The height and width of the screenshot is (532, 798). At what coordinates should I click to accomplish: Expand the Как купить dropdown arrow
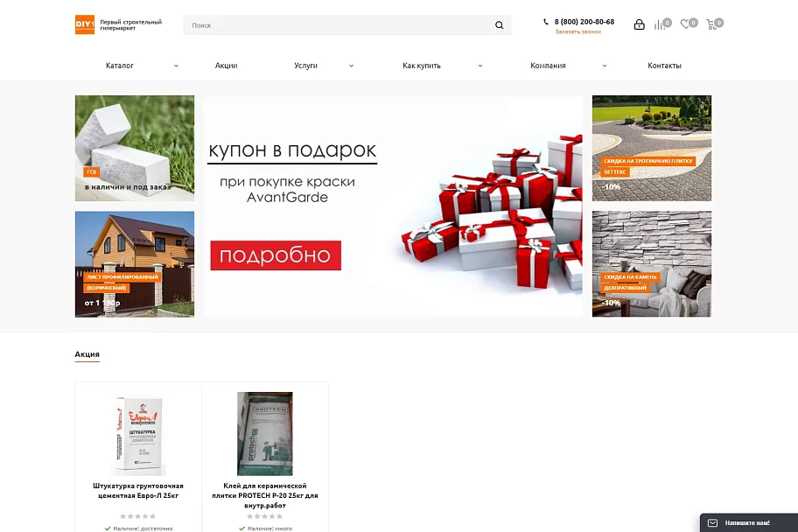tap(479, 66)
